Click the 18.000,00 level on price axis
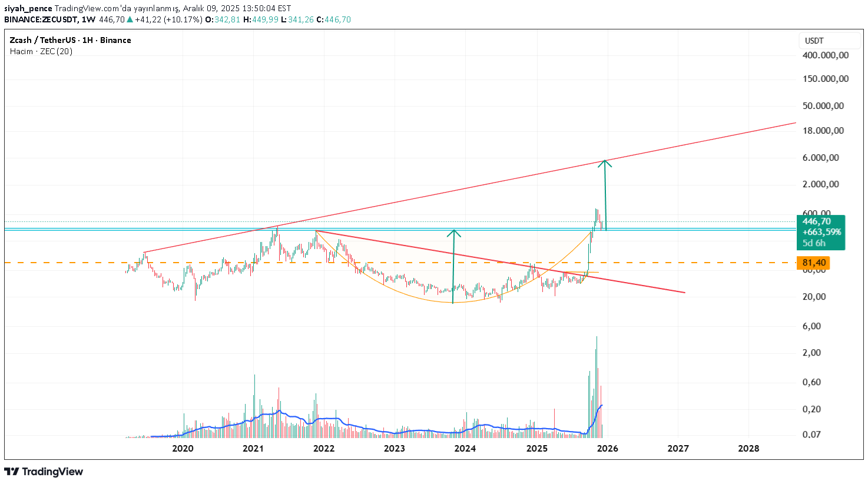868x484 pixels. pyautogui.click(x=823, y=131)
